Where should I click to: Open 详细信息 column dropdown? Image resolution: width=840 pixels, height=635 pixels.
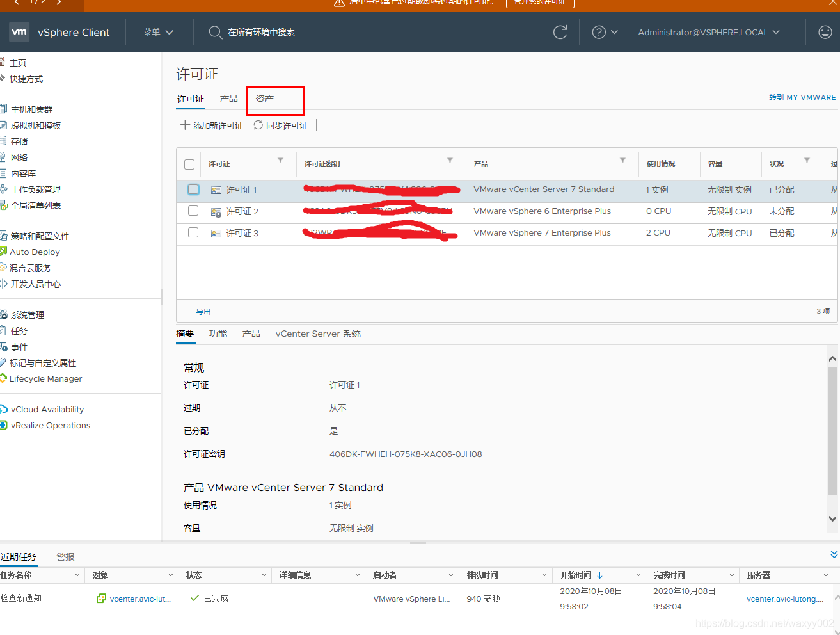pyautogui.click(x=358, y=575)
